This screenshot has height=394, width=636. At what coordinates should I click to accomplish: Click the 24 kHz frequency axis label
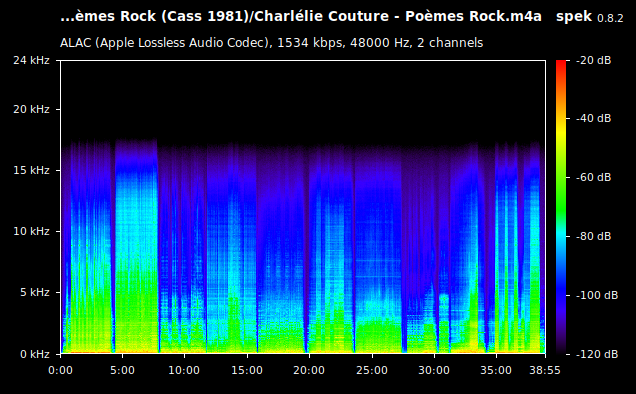tap(31, 60)
